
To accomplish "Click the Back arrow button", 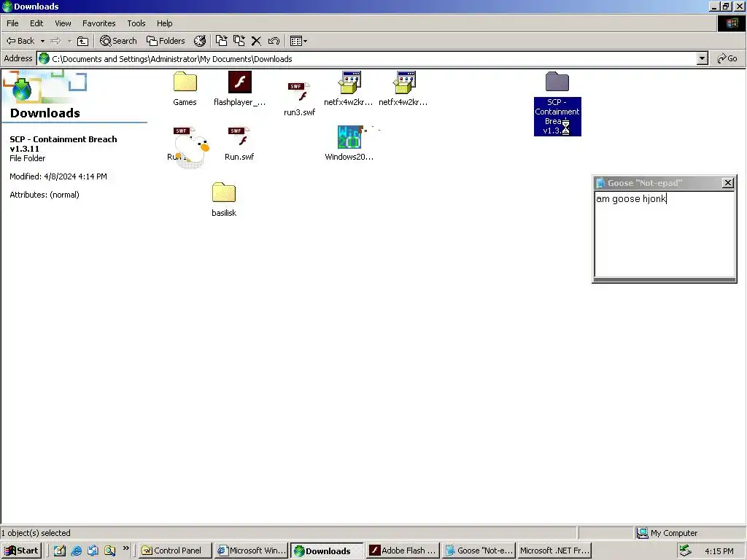I will [20, 41].
